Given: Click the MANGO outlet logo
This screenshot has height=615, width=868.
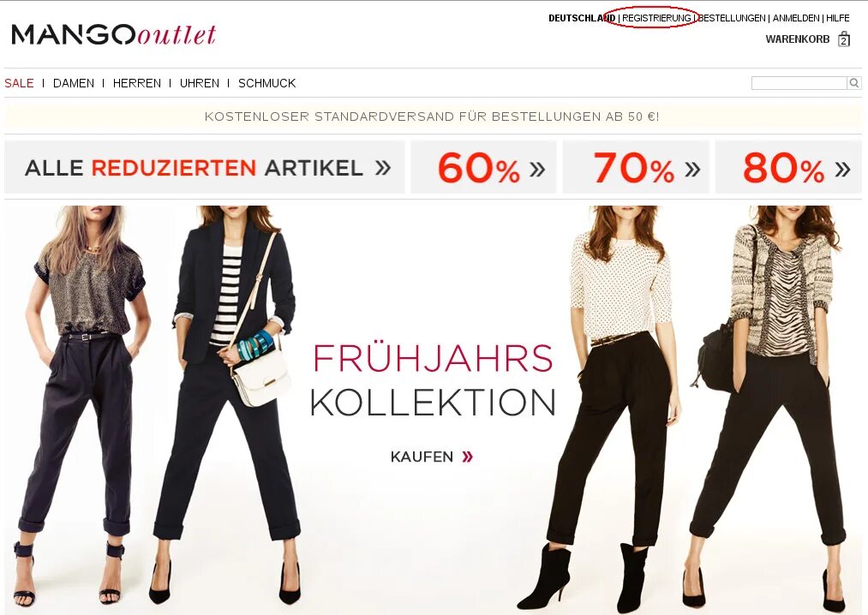Looking at the screenshot, I should [113, 34].
